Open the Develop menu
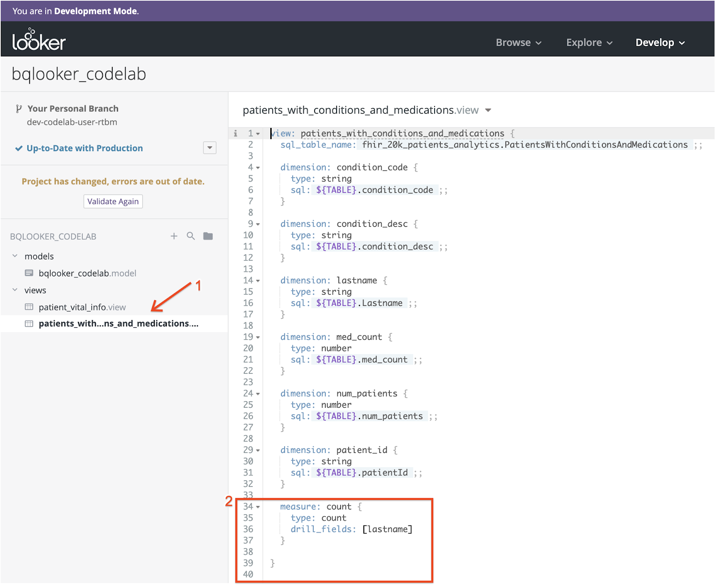This screenshot has width=716, height=588. [660, 42]
